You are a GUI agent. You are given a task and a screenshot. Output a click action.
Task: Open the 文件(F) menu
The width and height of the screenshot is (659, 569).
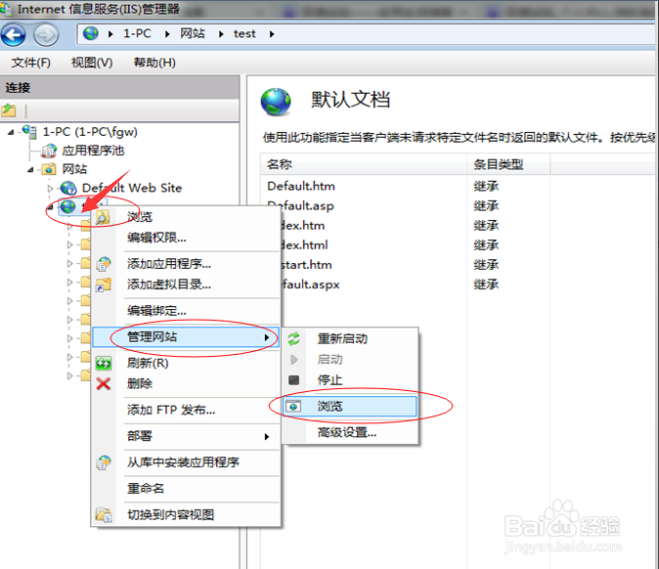pos(31,63)
